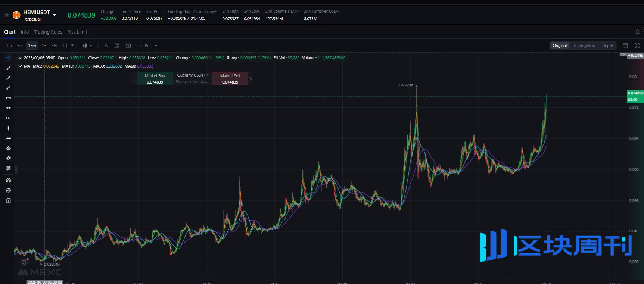Switch to the Original chart view
Screen dimensions: 644x284
[560, 46]
